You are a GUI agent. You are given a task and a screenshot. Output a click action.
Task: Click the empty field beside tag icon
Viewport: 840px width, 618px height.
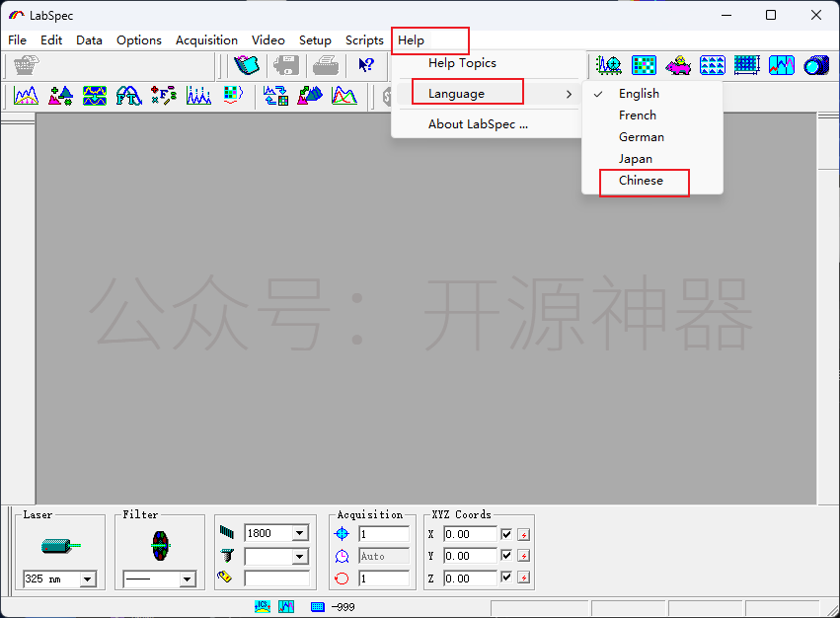[276, 579]
